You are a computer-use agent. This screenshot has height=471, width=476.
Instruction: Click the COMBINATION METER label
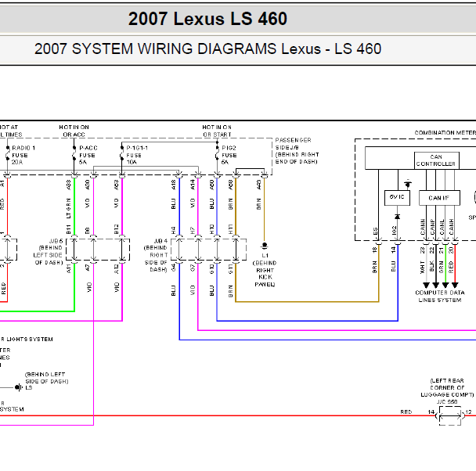tap(445, 132)
